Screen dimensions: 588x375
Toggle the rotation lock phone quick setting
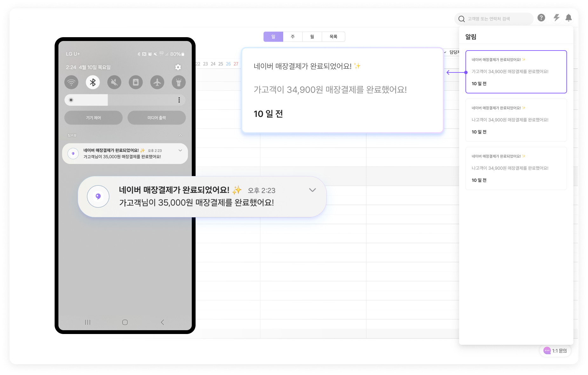coord(136,82)
